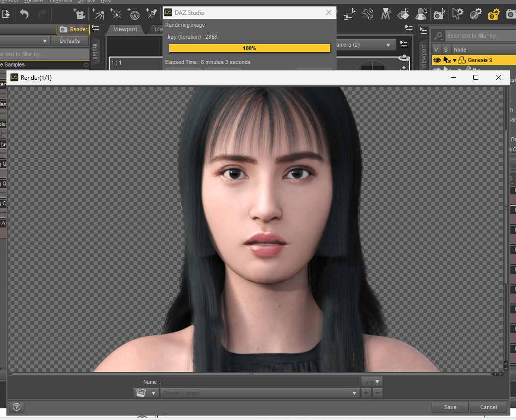Create a new linear point light
516x420 pixels.
(x=133, y=14)
